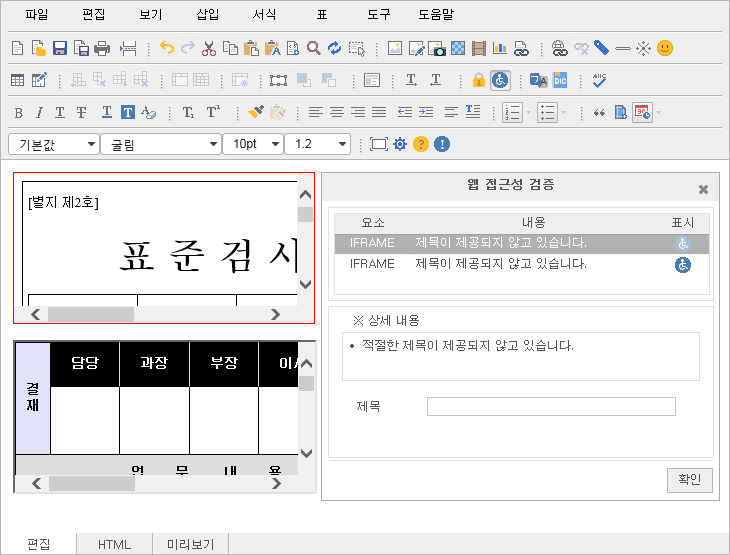Cut with the scissors icon
Viewport: 730px width, 555px height.
(209, 48)
